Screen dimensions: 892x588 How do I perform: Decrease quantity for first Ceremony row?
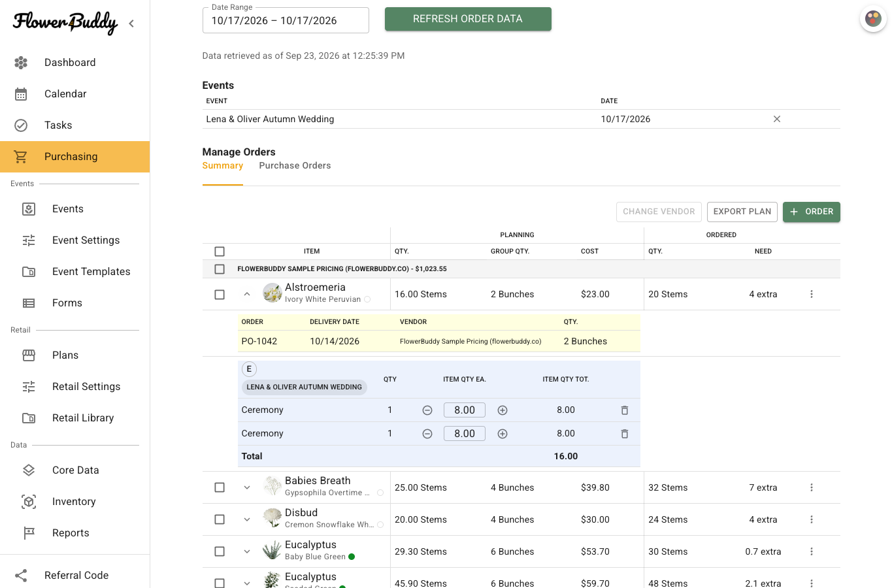427,410
